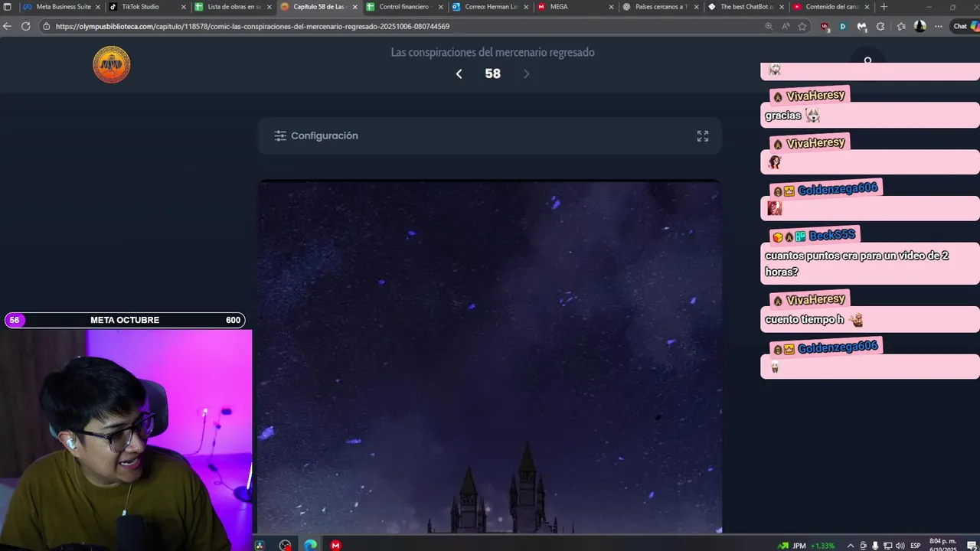The image size is (980, 551).
Task: Click the Olympus site logo
Action: click(112, 64)
